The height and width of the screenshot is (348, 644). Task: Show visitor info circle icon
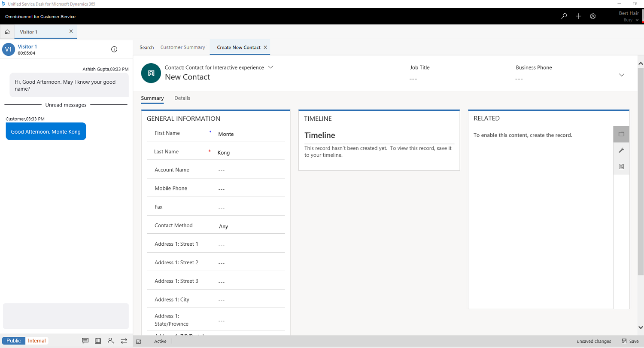point(114,49)
